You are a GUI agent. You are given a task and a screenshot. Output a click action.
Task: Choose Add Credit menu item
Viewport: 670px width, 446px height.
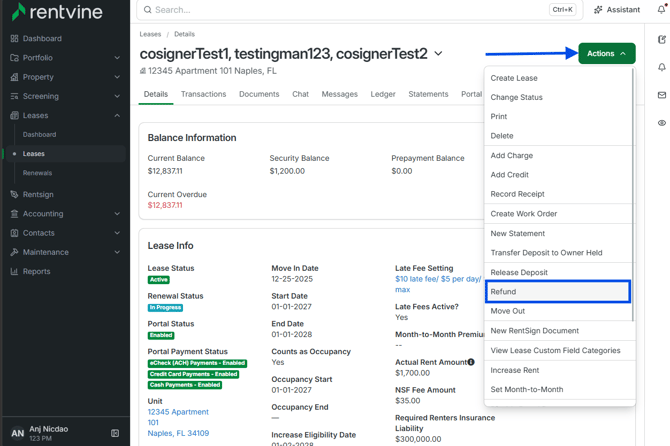coord(558,175)
